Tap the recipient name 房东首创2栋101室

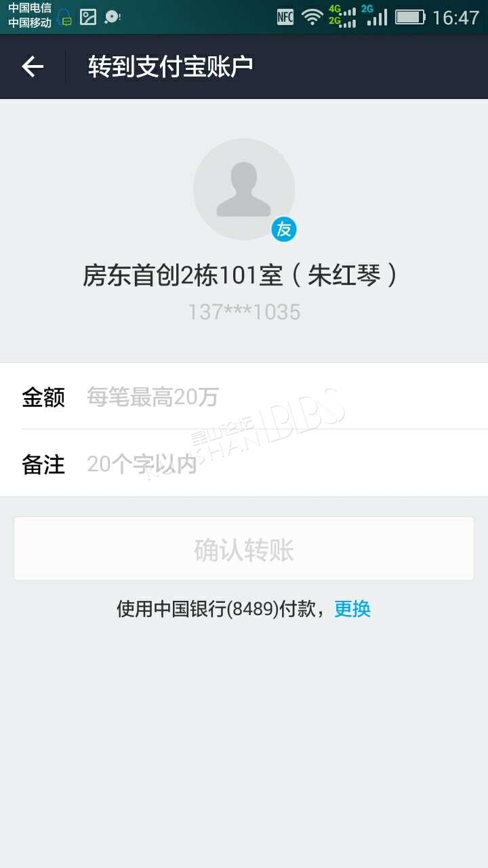tap(182, 276)
